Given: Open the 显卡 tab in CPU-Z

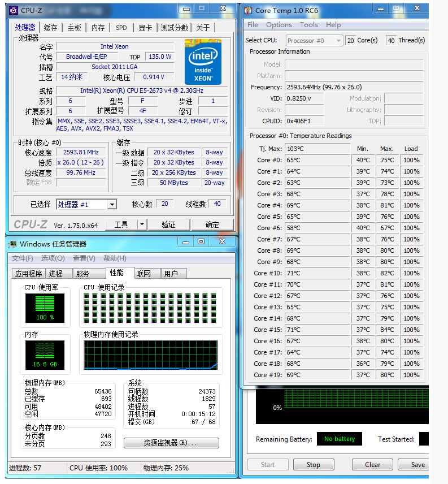Looking at the screenshot, I should click(x=145, y=28).
